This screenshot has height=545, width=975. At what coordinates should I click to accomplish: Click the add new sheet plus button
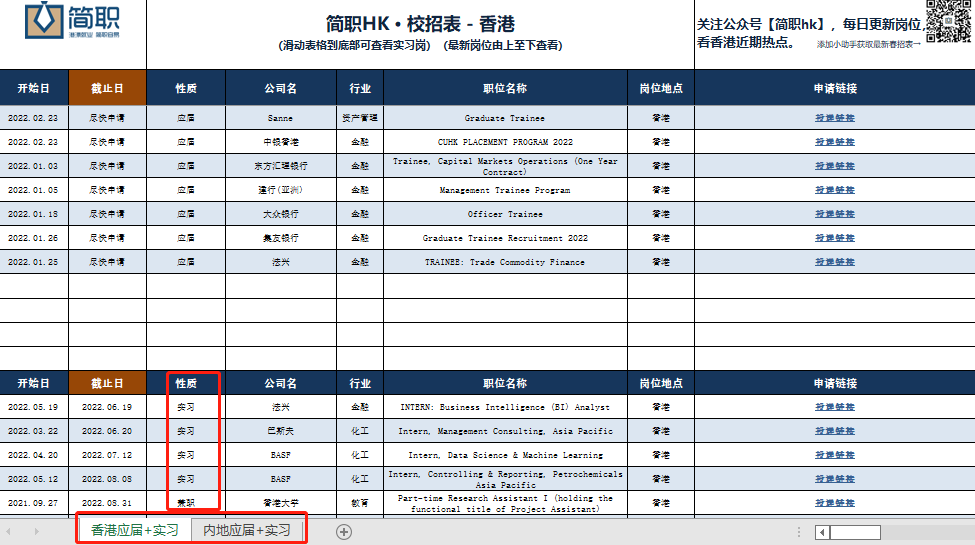click(344, 532)
